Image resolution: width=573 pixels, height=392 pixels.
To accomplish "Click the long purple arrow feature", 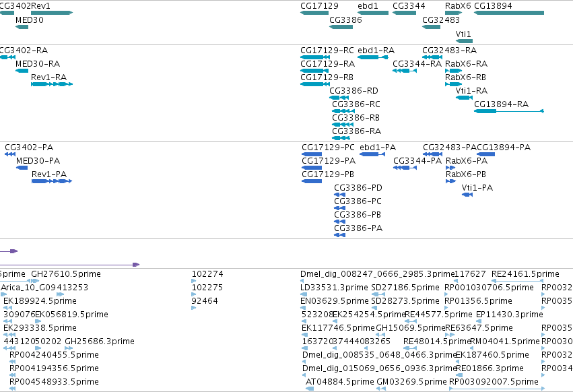I will pos(69,265).
